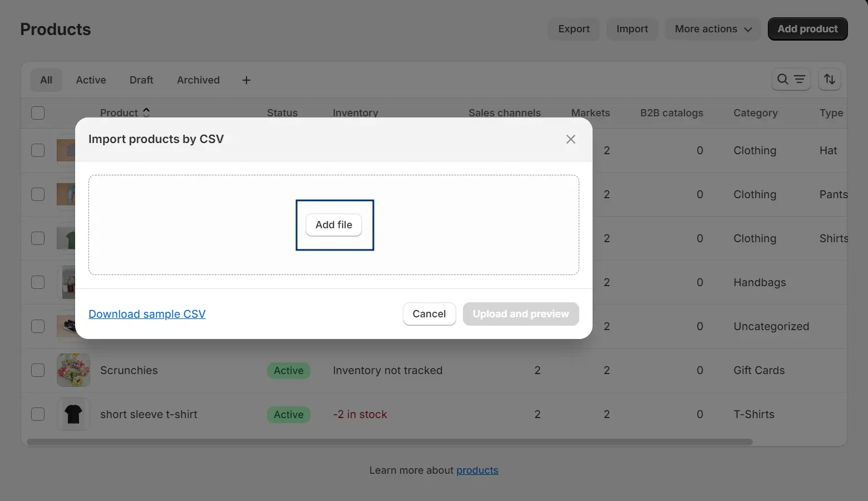Tick the checkbox for the Uncategorized row
The width and height of the screenshot is (868, 501).
(x=38, y=326)
